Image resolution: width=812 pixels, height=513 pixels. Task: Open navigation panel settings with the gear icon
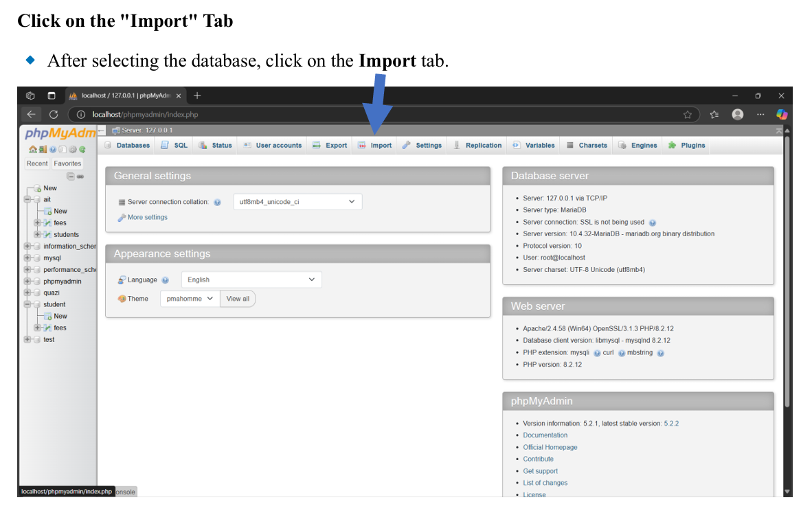[x=73, y=149]
